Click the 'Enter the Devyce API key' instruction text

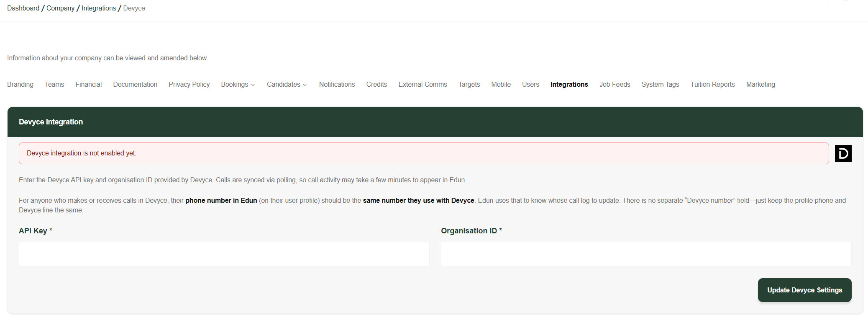[x=243, y=180]
